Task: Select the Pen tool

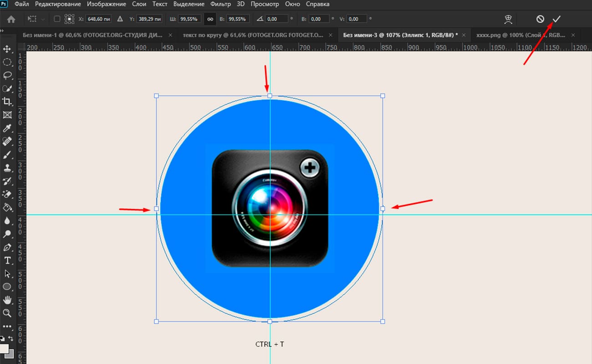Action: point(7,248)
